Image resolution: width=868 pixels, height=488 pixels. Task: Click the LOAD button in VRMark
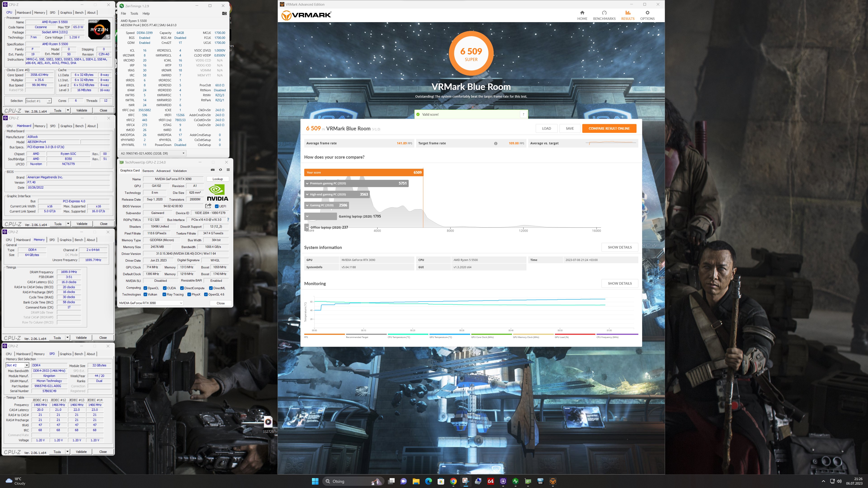coord(547,129)
